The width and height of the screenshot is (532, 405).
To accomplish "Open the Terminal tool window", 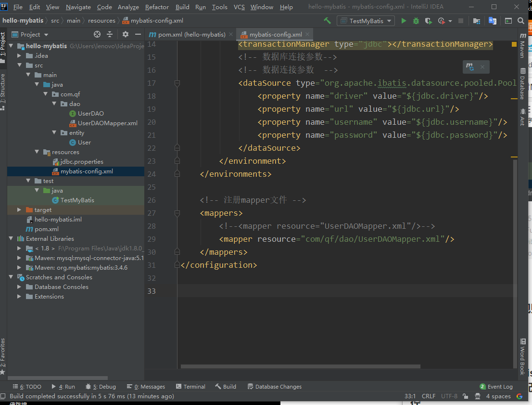I will coord(190,386).
